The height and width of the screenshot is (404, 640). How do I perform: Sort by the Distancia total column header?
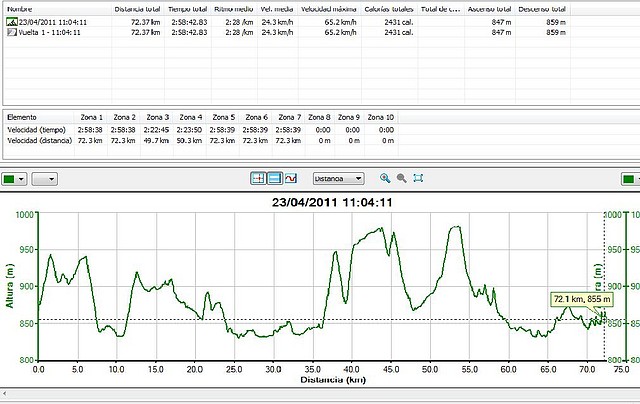tap(138, 9)
